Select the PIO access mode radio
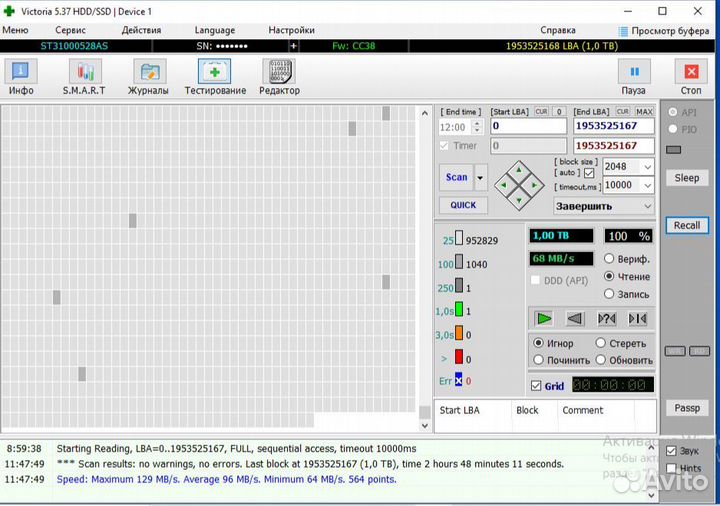The image size is (720, 506). tap(673, 129)
